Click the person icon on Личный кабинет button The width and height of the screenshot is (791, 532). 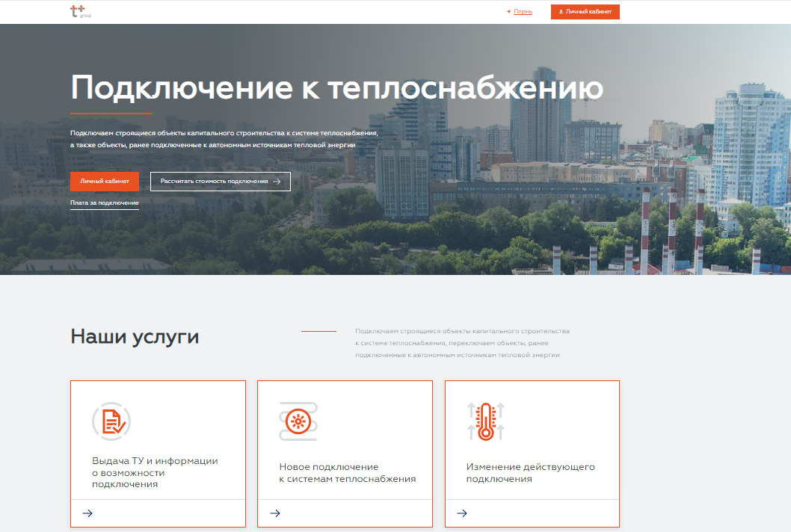(561, 11)
